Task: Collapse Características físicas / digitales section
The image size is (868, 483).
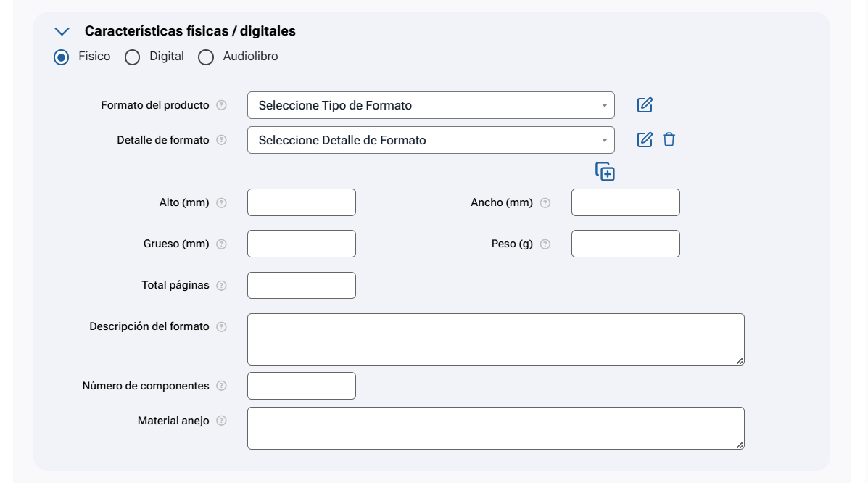Action: (x=62, y=31)
